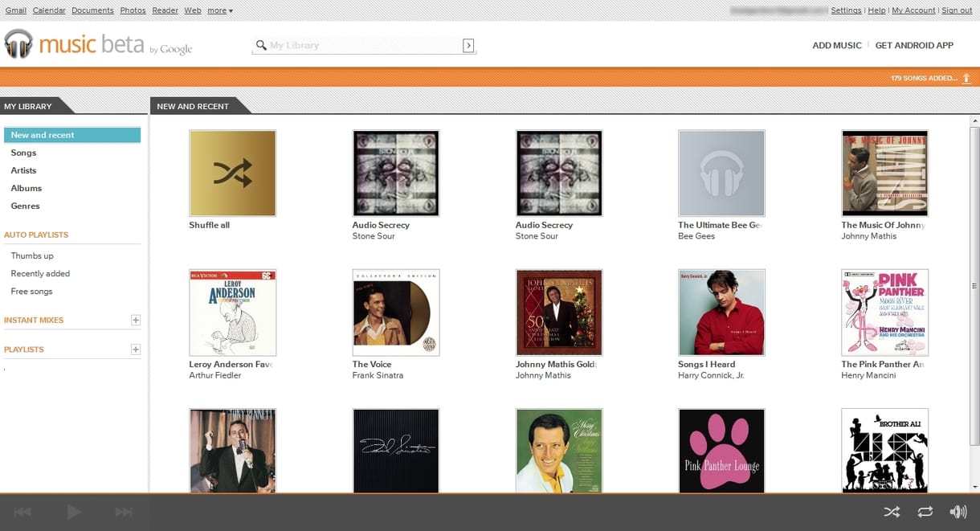Image resolution: width=980 pixels, height=531 pixels.
Task: Click the 'Henry Mancini' artist name
Action: (x=868, y=375)
